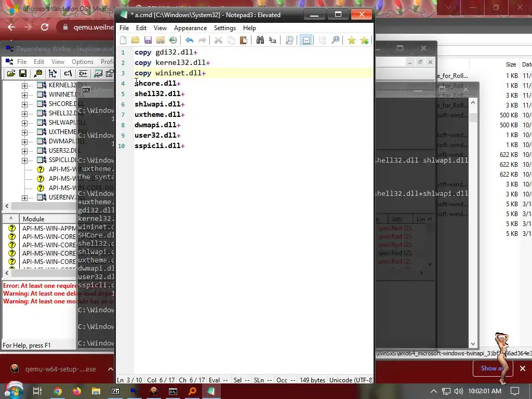
Task: Click the Add to Favorites star-plus icon
Action: [x=364, y=41]
